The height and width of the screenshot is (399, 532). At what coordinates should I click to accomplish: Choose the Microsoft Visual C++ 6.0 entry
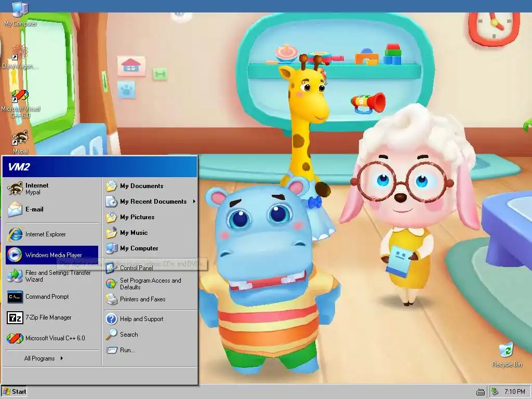click(x=52, y=338)
